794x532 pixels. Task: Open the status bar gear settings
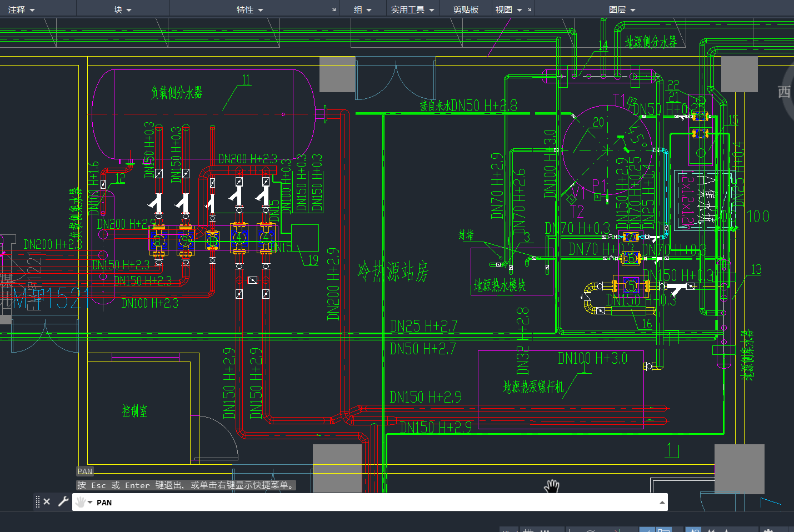point(768,530)
